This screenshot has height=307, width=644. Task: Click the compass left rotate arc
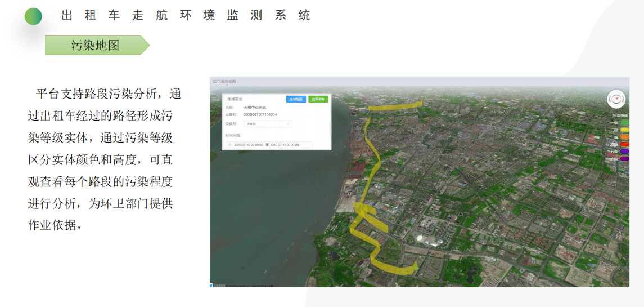610,99
